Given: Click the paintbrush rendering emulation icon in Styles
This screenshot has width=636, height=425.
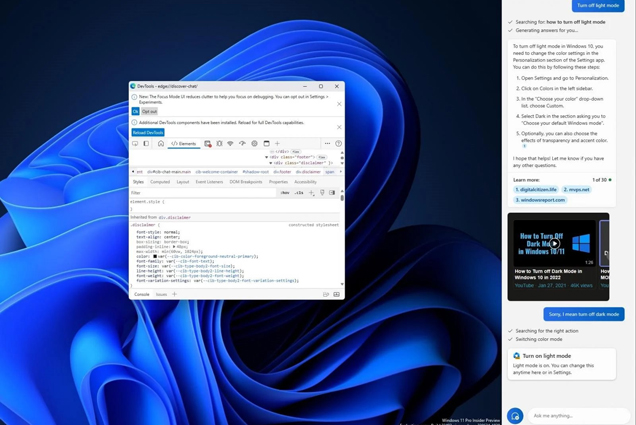Looking at the screenshot, I should coord(322,193).
